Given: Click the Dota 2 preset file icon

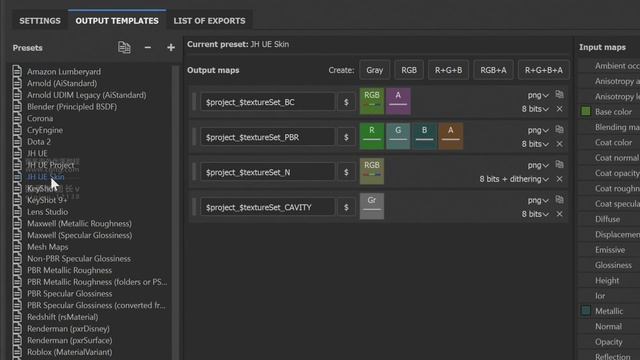Looking at the screenshot, I should click(x=17, y=142).
